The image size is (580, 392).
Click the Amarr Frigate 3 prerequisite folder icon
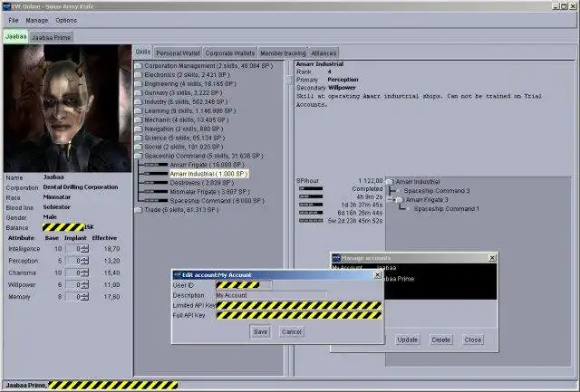click(x=399, y=200)
